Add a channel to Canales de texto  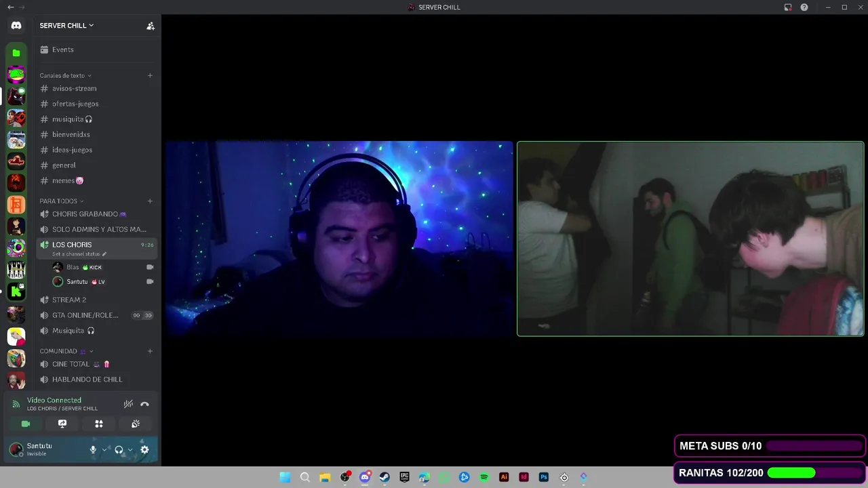click(150, 75)
